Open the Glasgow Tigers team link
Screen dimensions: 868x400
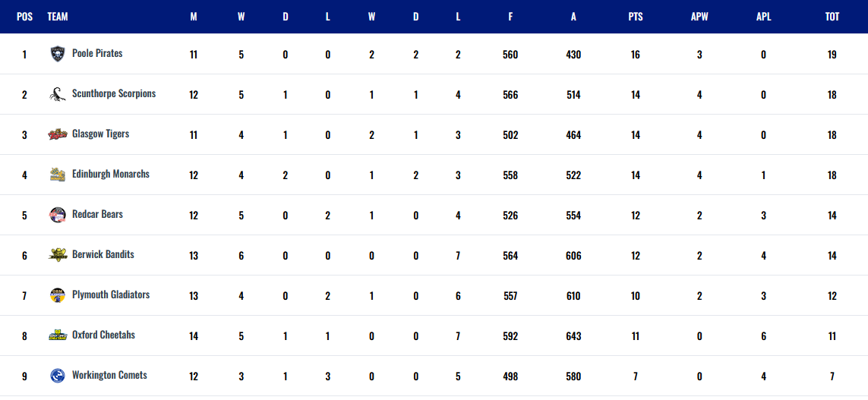[x=101, y=134]
